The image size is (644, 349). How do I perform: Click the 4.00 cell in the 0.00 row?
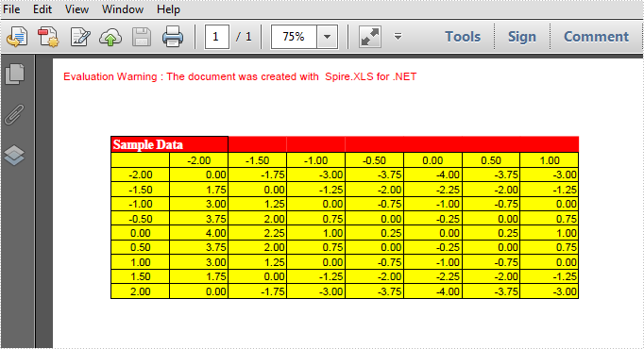pos(199,233)
